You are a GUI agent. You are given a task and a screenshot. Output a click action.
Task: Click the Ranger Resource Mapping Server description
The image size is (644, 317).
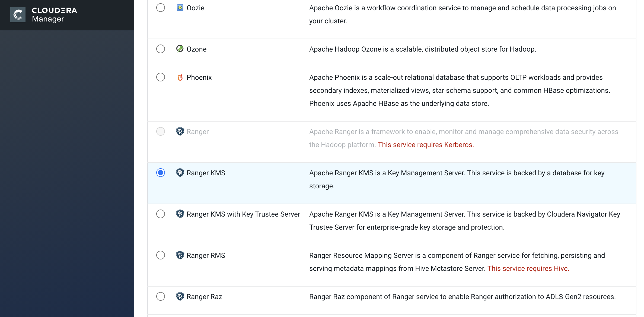pyautogui.click(x=457, y=262)
